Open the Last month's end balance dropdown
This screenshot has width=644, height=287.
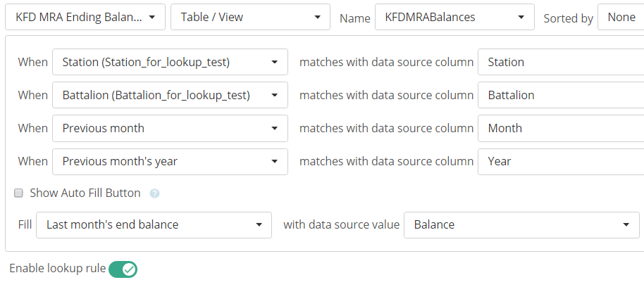click(x=154, y=225)
